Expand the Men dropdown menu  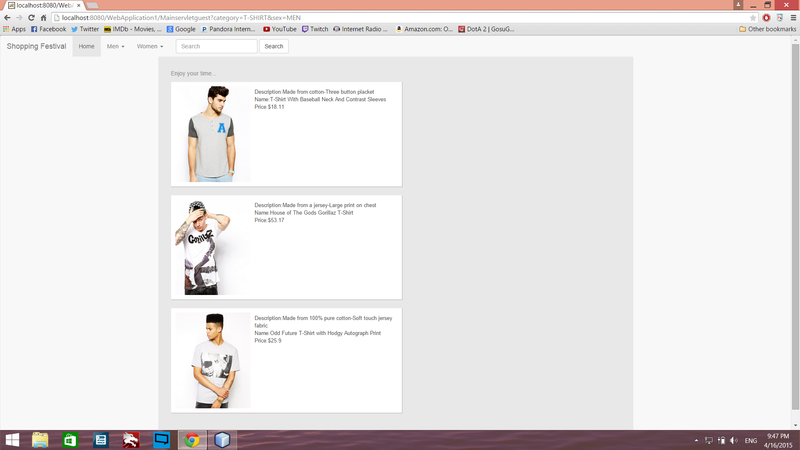(x=116, y=46)
